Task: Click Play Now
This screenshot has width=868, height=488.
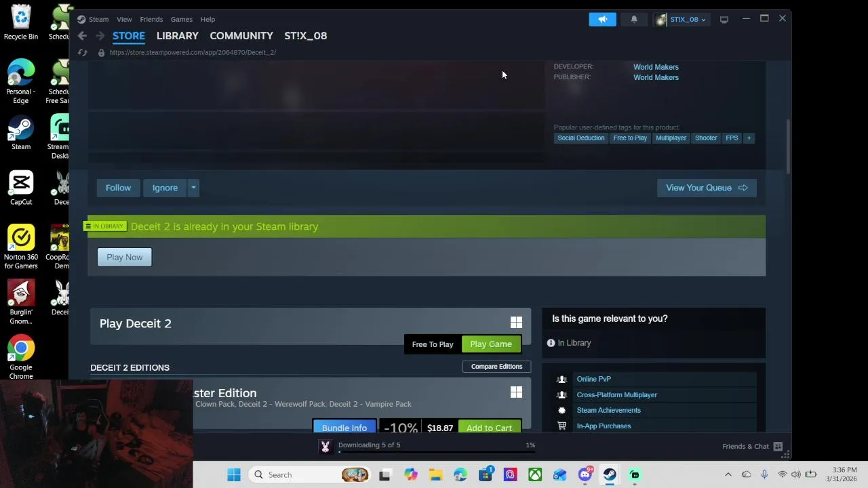Action: tap(125, 257)
